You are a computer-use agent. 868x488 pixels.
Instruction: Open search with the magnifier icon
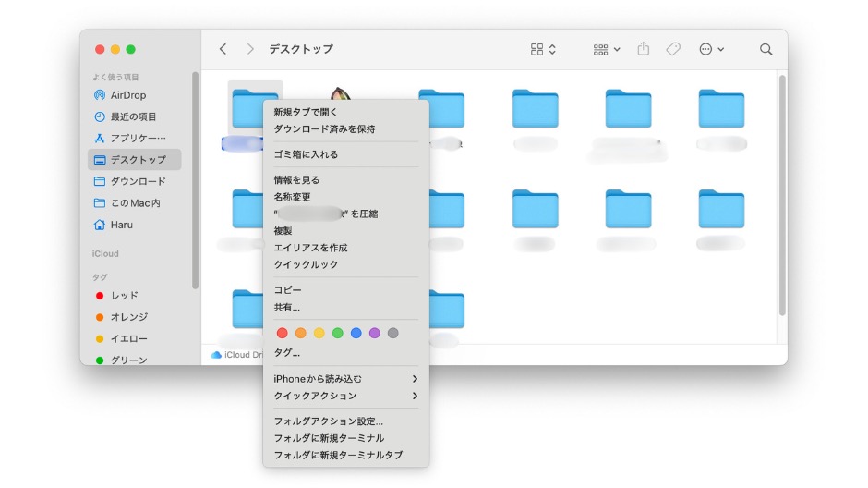[766, 49]
